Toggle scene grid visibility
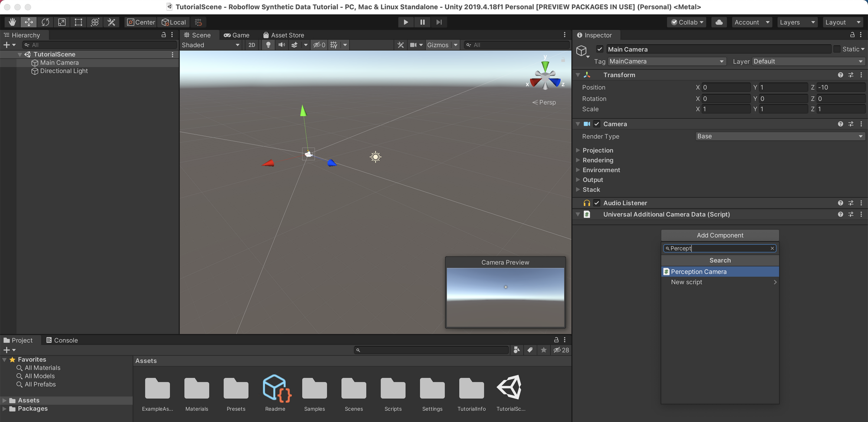This screenshot has height=422, width=868. (x=334, y=45)
